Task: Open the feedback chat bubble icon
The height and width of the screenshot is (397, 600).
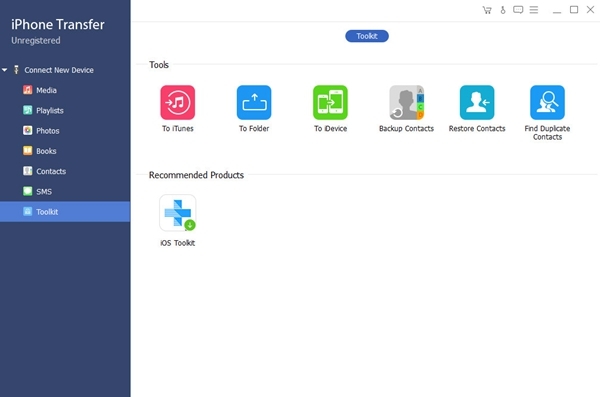Action: 518,10
